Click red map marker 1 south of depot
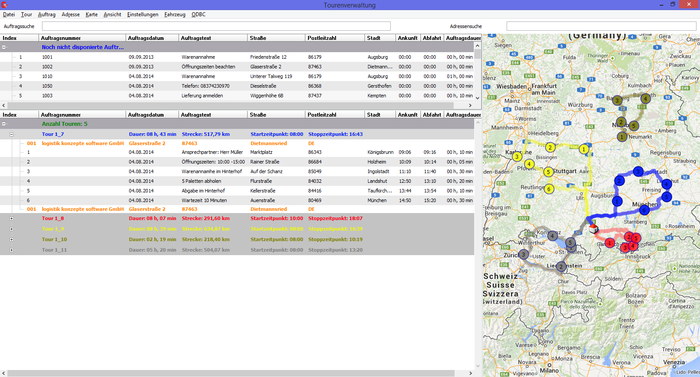Image resolution: width=700 pixels, height=377 pixels. (x=610, y=243)
